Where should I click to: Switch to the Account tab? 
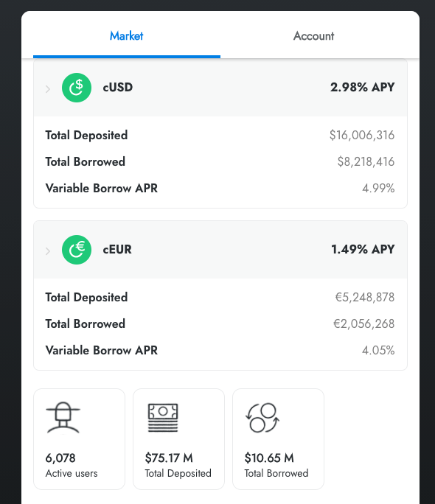314,36
